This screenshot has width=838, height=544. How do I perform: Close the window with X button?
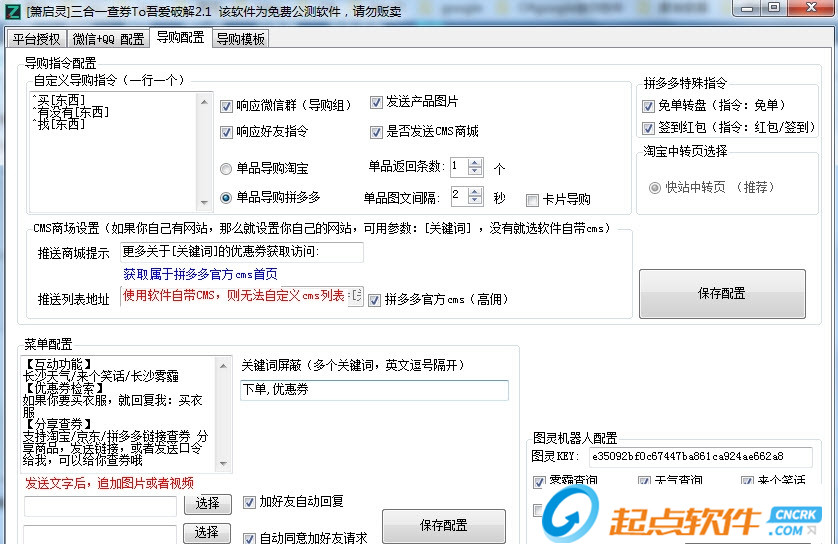pyautogui.click(x=811, y=8)
